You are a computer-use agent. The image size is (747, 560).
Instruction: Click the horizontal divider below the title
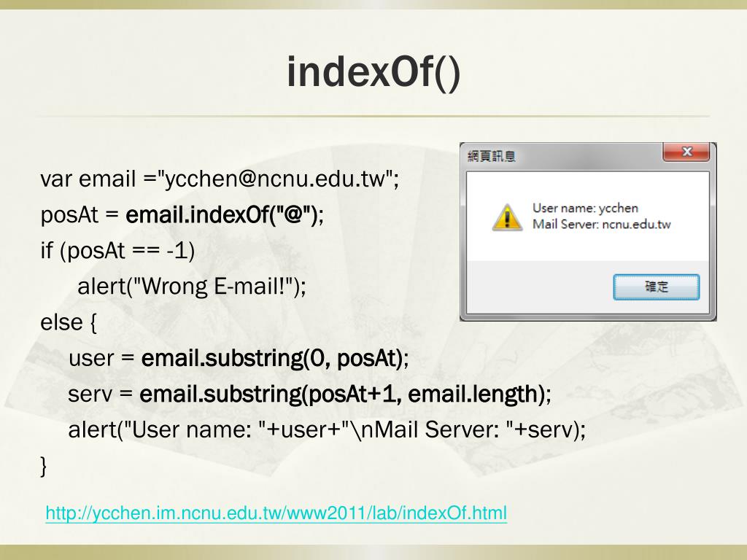[373, 116]
